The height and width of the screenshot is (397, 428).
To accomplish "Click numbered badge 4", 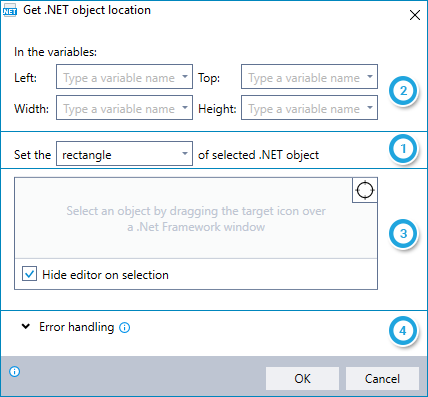I will click(403, 331).
